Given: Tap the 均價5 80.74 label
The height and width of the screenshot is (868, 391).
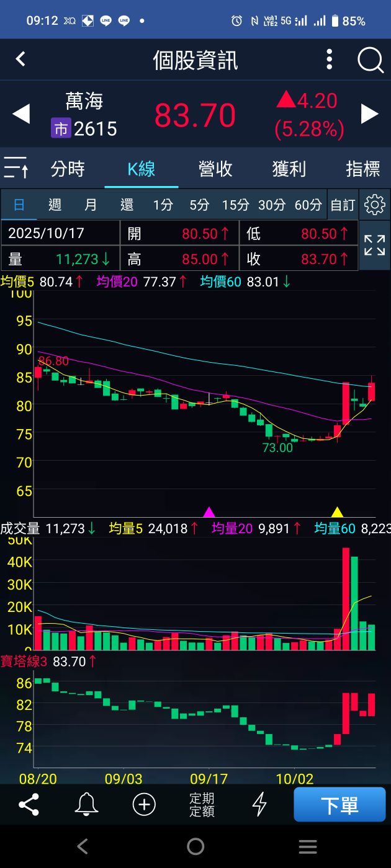Looking at the screenshot, I should click(x=42, y=282).
